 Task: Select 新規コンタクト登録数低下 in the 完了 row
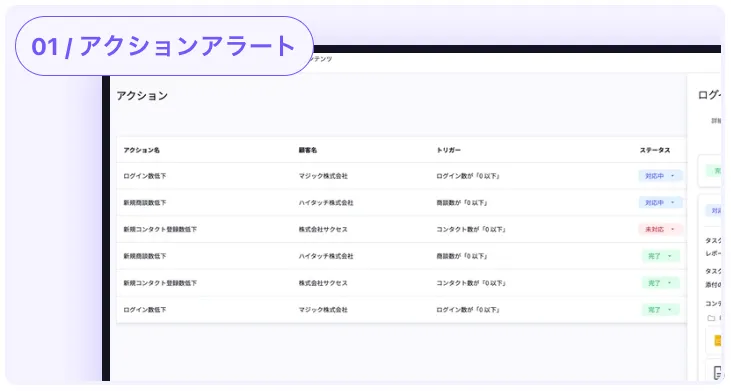point(160,283)
